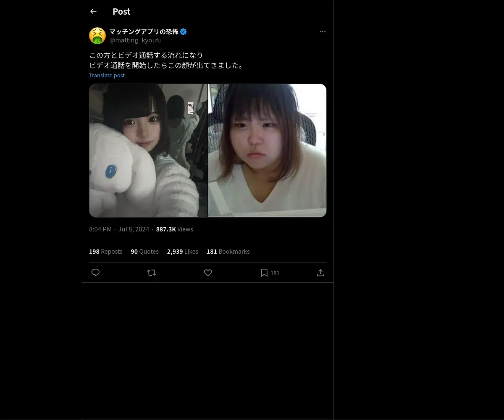Open the three-dot more options menu
Screen dimensions: 504x420
323,31
